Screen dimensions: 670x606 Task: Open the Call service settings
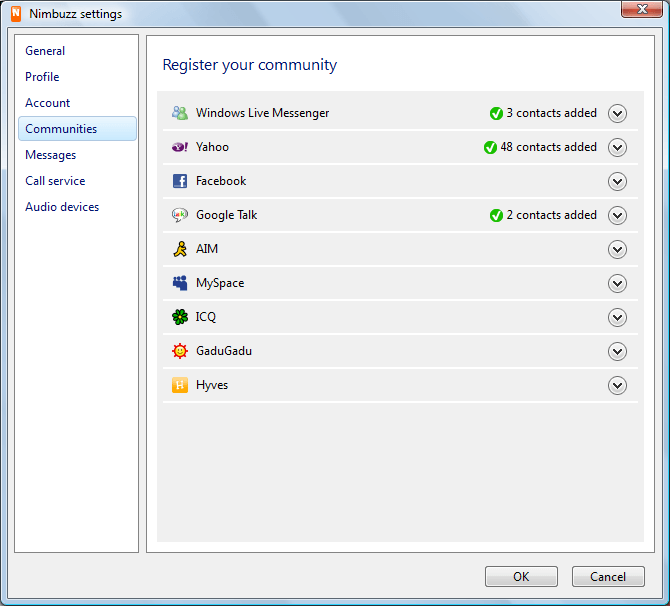tap(55, 181)
